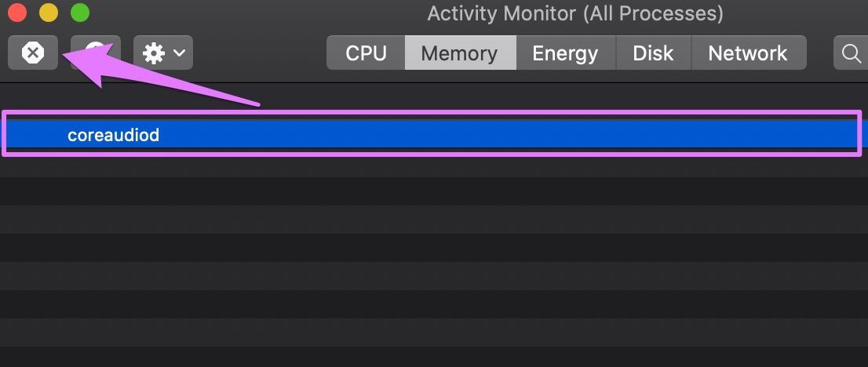This screenshot has width=868, height=367.
Task: Switch to the CPU tab
Action: click(366, 53)
